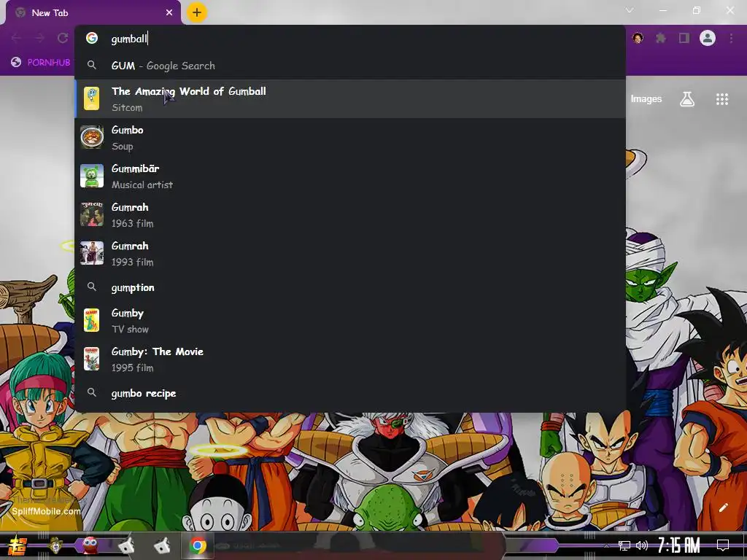Choose the Gumrah 1993 film suggestion
Viewport: 747px width, 560px height.
coord(350,253)
